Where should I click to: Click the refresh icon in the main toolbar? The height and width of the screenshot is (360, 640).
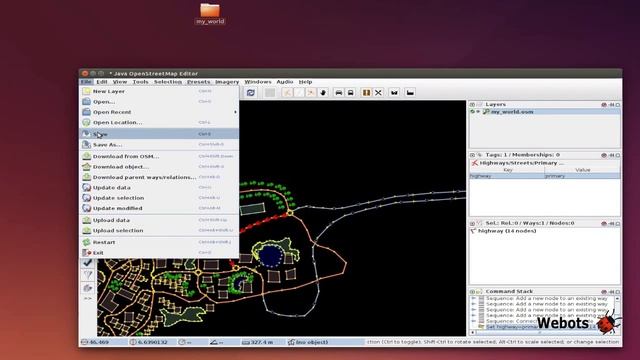(x=251, y=93)
